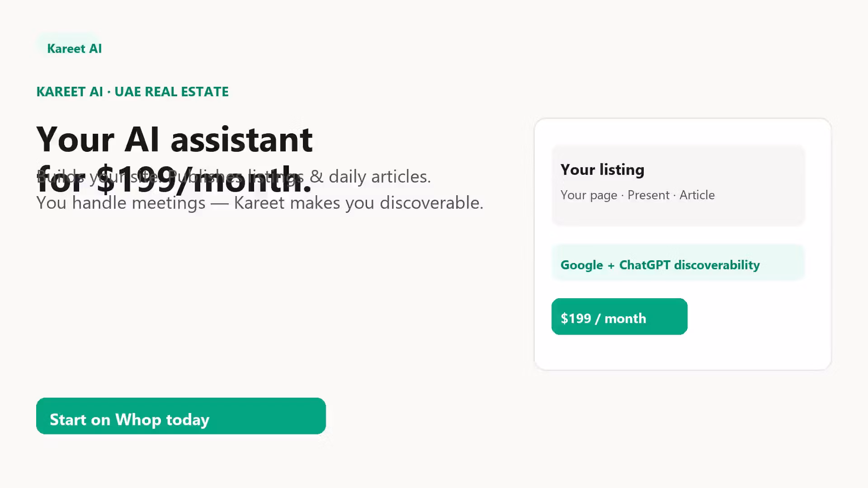Click the 'UAE REAL ESTATE' part of tagline
The image size is (868, 488).
coord(171,92)
